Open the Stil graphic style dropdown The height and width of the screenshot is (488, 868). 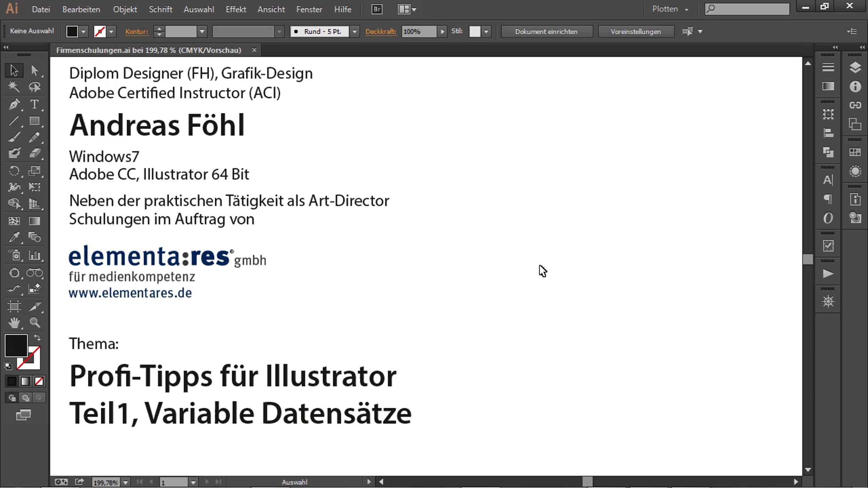point(486,31)
